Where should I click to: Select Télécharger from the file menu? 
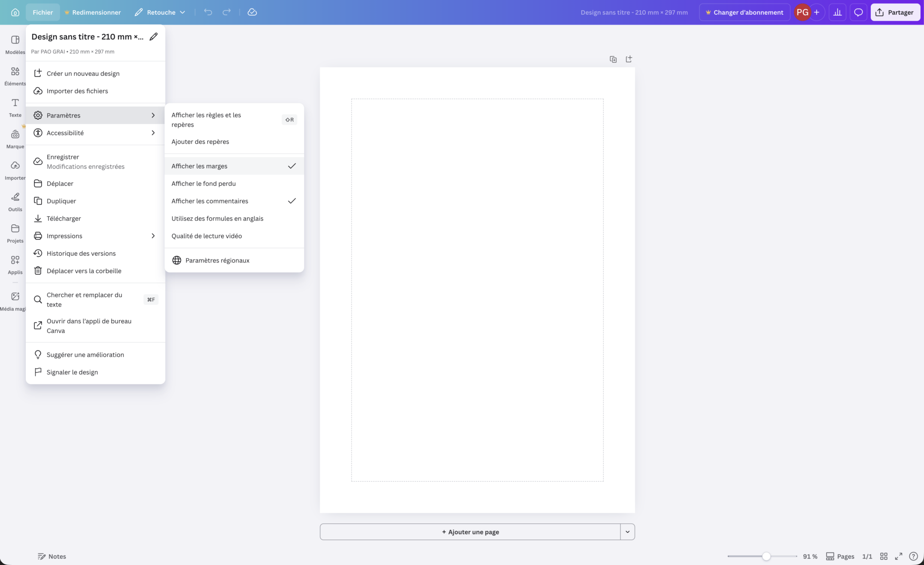(64, 218)
